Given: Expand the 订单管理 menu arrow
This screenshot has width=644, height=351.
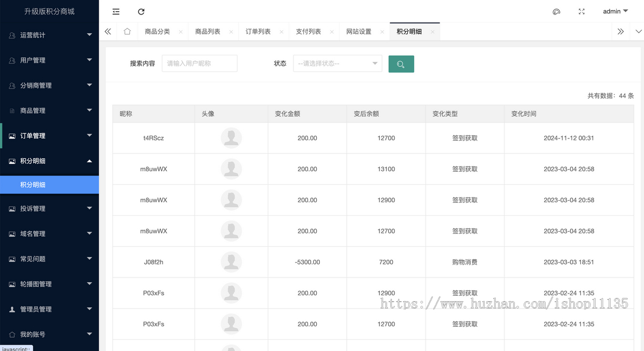Looking at the screenshot, I should [90, 136].
